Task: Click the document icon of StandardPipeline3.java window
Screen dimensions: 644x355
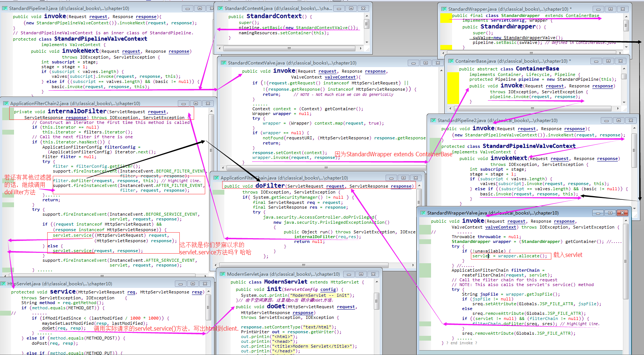Action: [5, 8]
